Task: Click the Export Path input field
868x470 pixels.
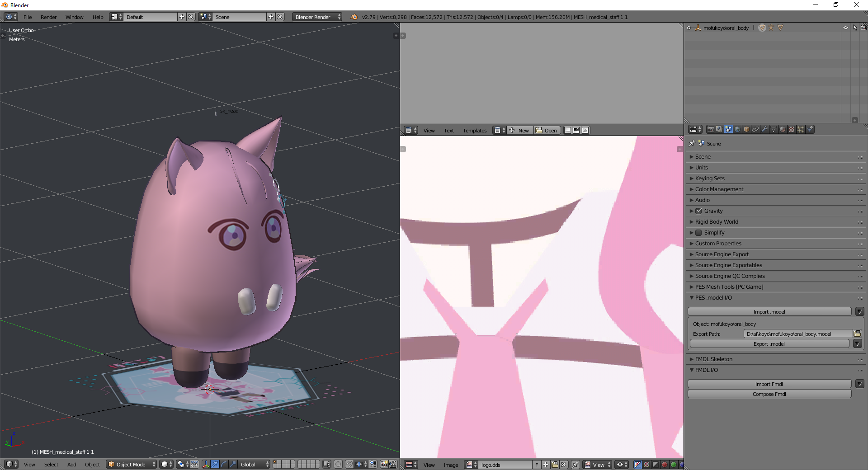Action: 798,334
